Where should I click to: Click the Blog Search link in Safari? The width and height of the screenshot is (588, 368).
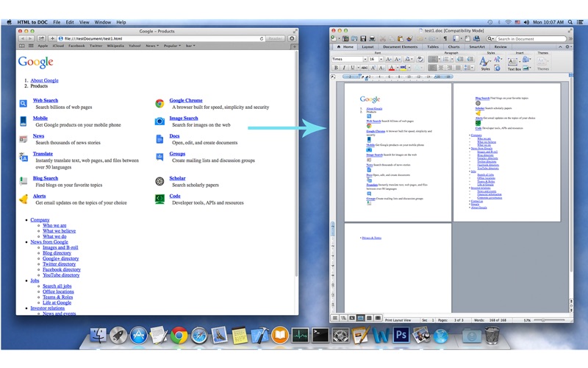coord(46,178)
